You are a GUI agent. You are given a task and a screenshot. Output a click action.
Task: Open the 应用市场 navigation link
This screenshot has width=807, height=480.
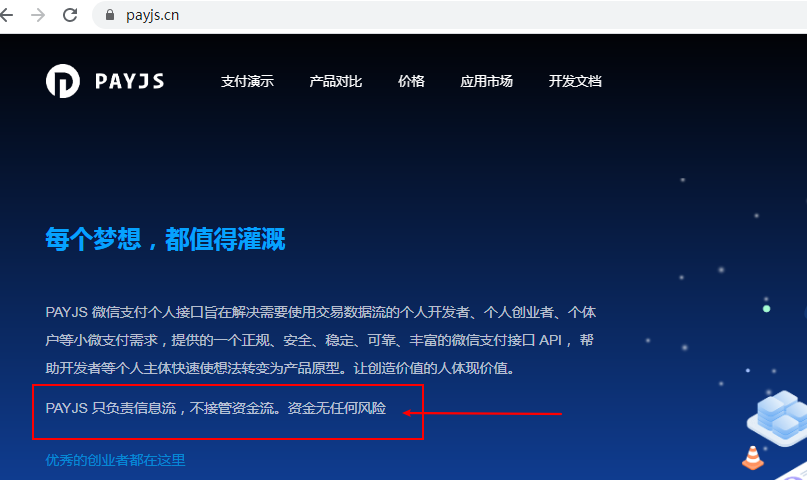[486, 81]
